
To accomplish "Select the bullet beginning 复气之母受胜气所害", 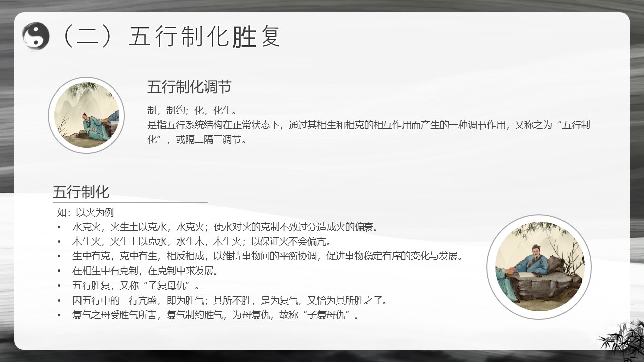I will tap(215, 315).
